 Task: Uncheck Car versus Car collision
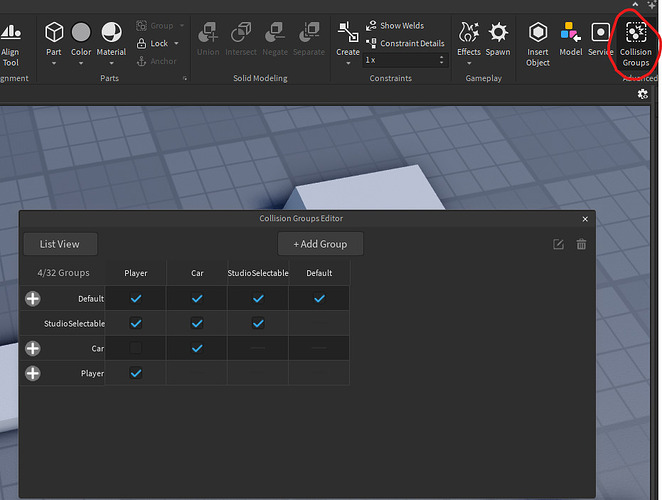tap(197, 348)
